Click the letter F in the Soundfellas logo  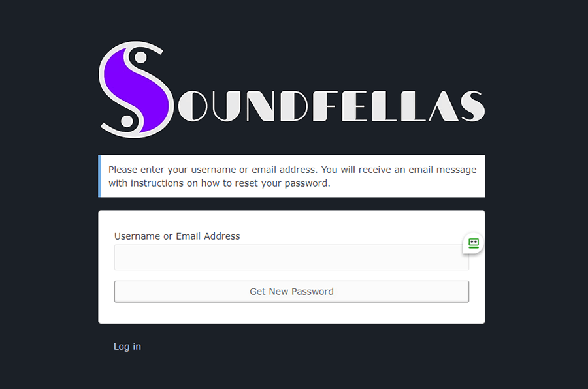coord(325,106)
